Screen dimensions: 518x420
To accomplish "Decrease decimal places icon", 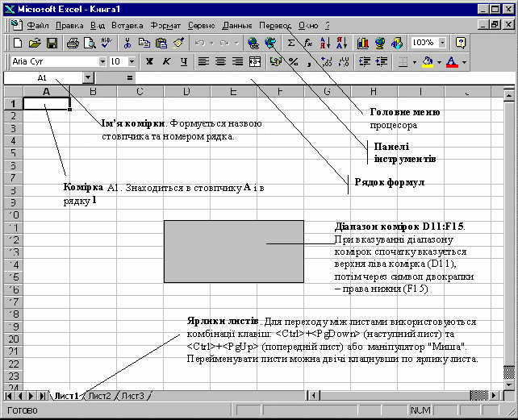I will [x=344, y=62].
